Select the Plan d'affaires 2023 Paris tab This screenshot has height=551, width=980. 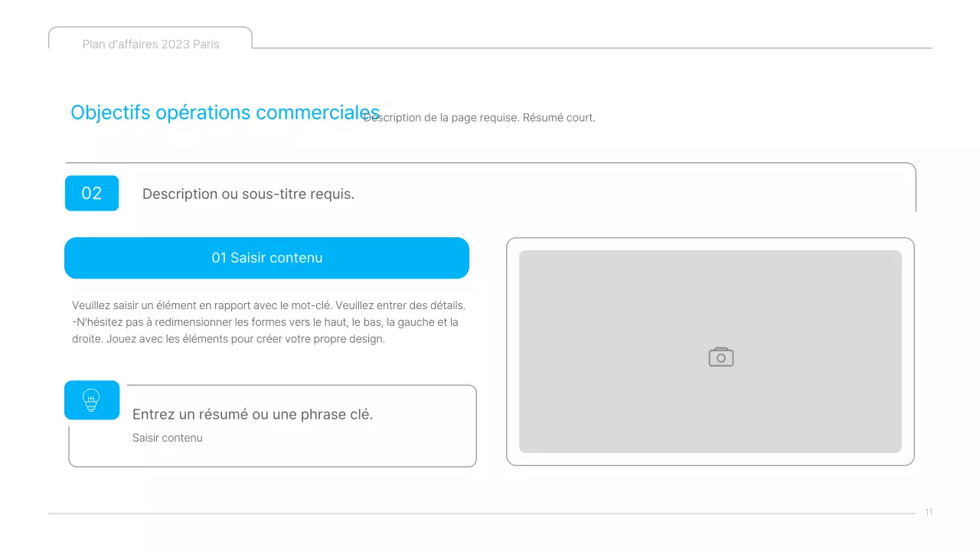151,44
